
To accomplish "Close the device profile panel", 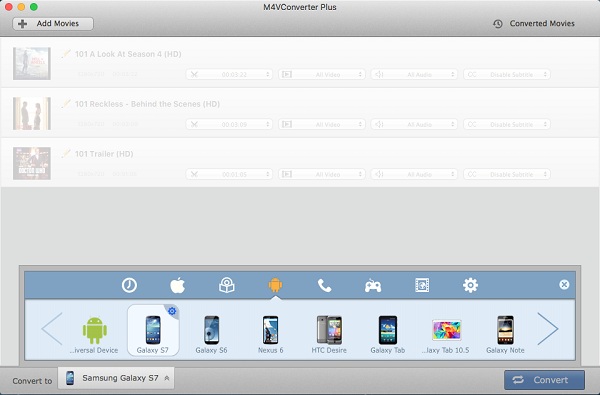I will click(x=564, y=284).
